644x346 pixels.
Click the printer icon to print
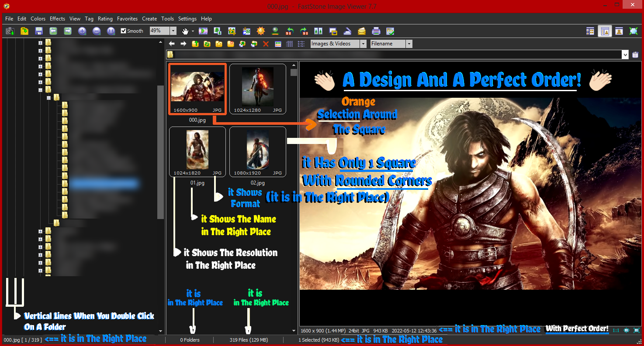coord(376,31)
